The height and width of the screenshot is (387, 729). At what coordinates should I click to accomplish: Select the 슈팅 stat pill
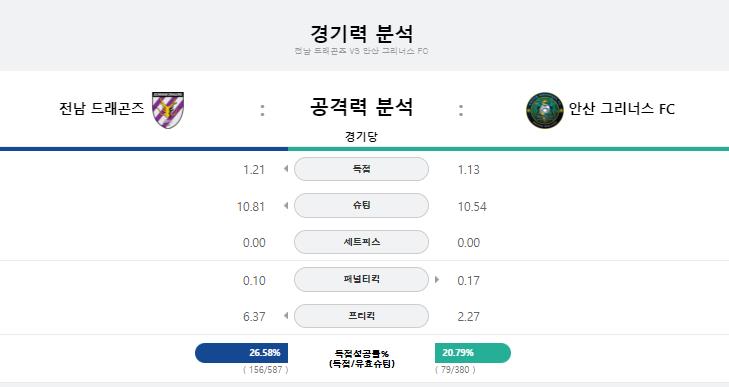click(x=361, y=205)
